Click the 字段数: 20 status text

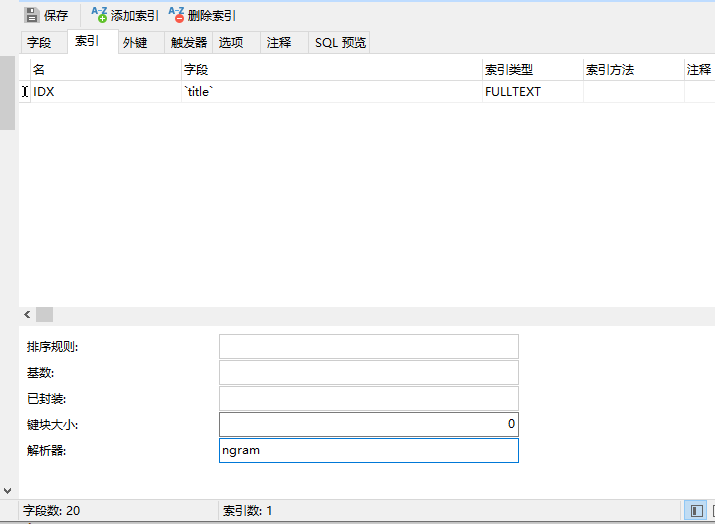point(52,510)
